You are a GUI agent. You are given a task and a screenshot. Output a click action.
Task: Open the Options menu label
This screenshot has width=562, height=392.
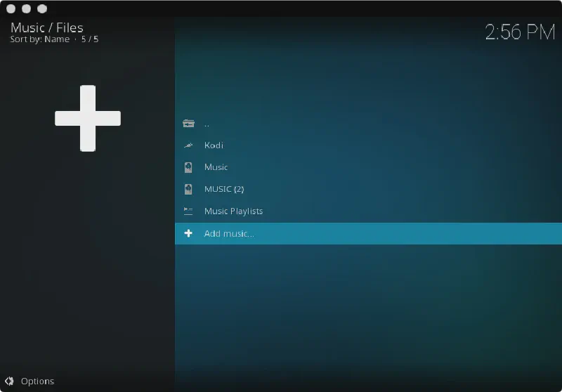pyautogui.click(x=37, y=381)
